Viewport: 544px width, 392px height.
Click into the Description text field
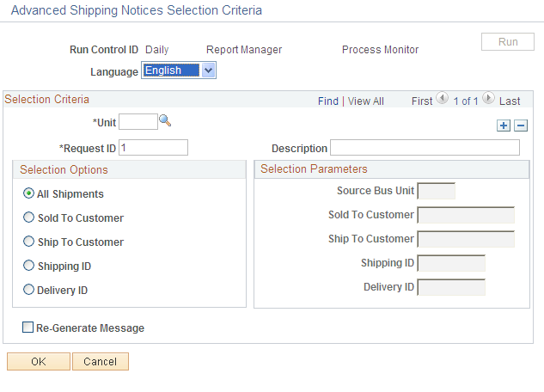click(x=425, y=148)
